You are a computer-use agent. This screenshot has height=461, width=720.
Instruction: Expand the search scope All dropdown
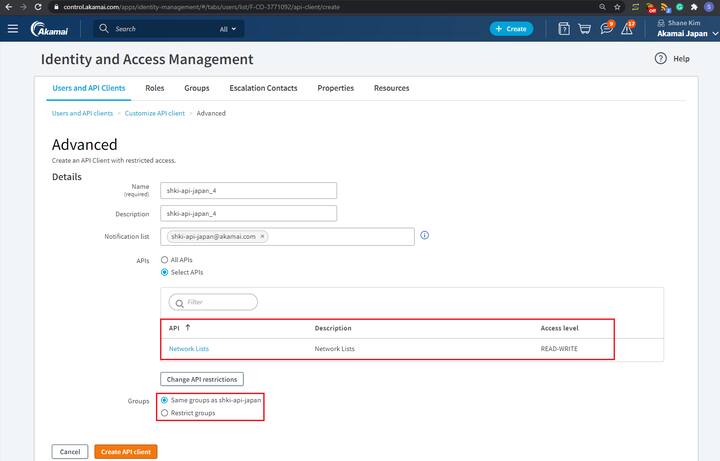pos(229,29)
